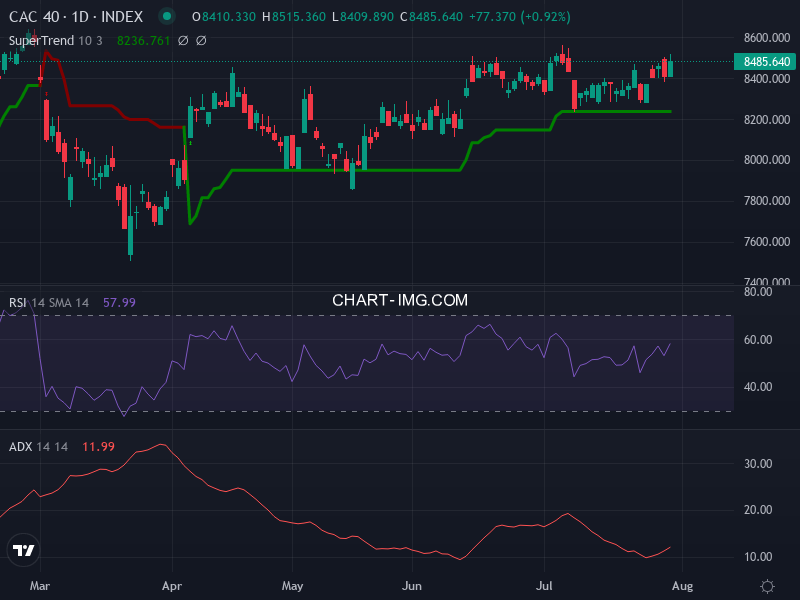
Task: Click the ADX 30.00 axis label
Action: pos(758,463)
